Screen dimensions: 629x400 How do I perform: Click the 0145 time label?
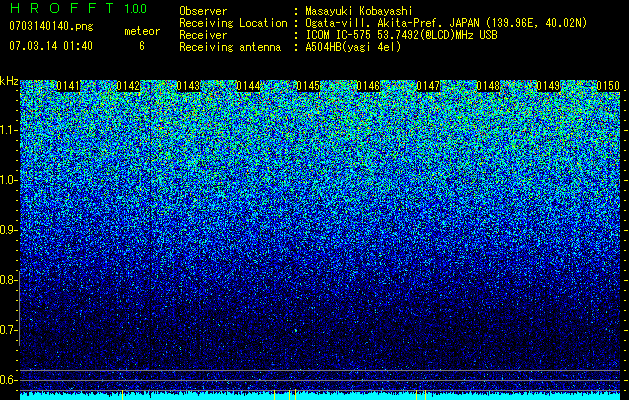[308, 86]
